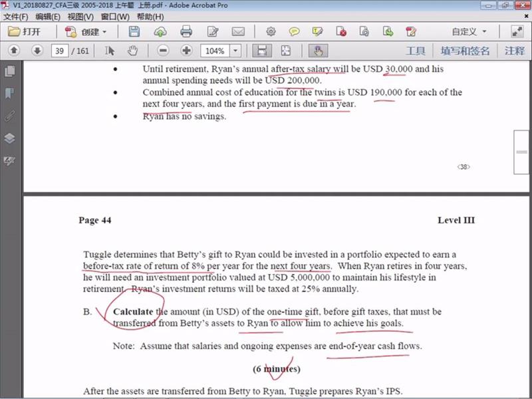Open the 文件(F) menu

[x=15, y=17]
